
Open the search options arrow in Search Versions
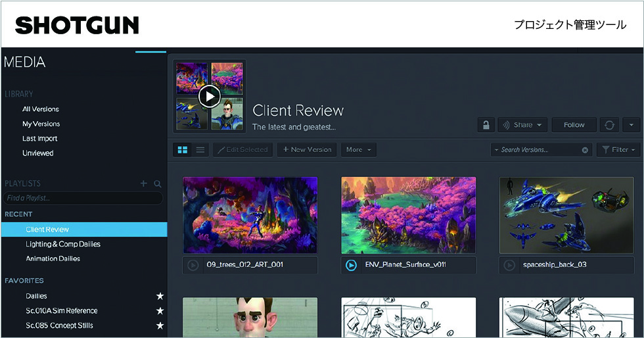coord(496,150)
